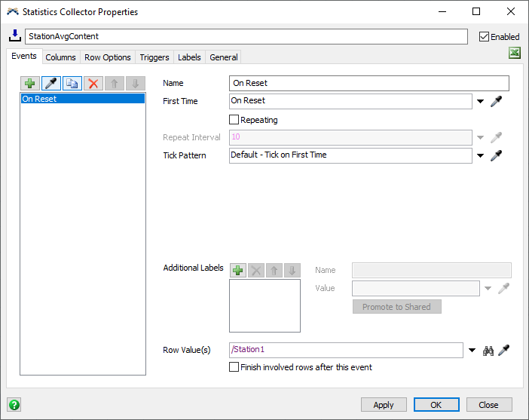
Task: Select the event sampler eyedropper in list toolbar
Action: pyautogui.click(x=51, y=84)
